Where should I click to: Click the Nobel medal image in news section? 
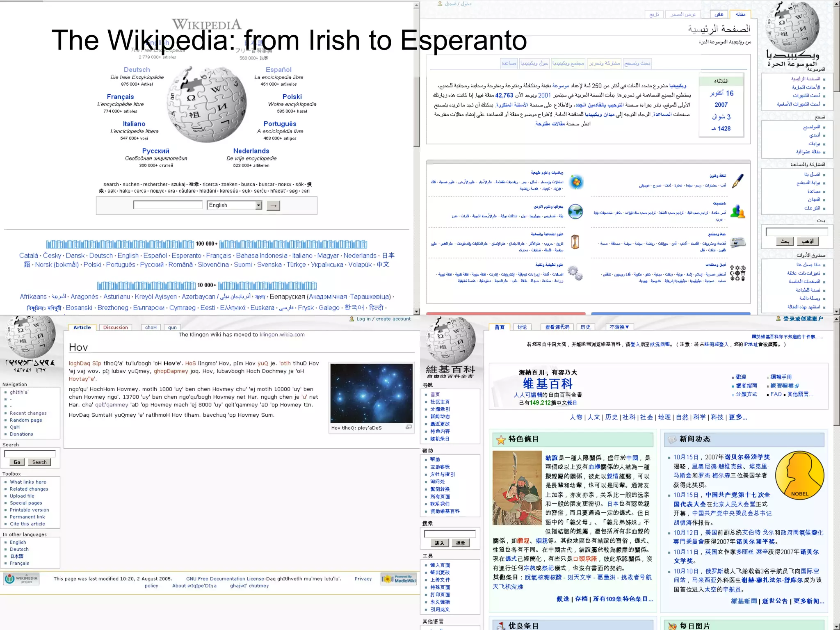799,475
